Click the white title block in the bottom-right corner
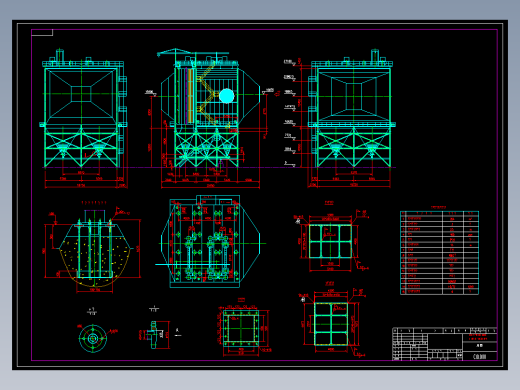Viewport: 520px width, 390px height. pos(445,344)
